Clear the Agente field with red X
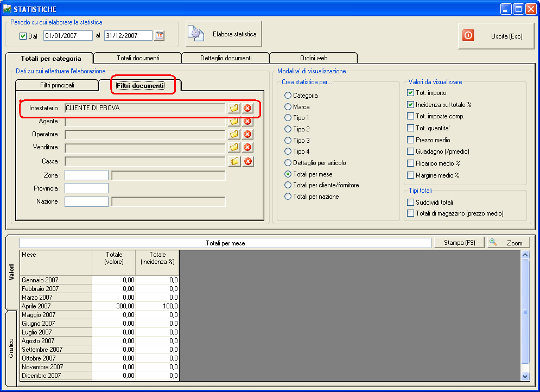Image resolution: width=540 pixels, height=392 pixels. tap(248, 122)
